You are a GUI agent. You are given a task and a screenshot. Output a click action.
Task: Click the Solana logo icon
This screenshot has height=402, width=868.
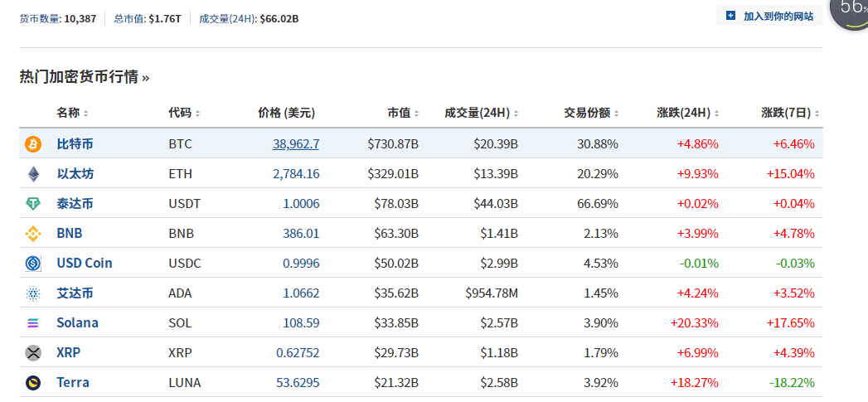click(33, 323)
